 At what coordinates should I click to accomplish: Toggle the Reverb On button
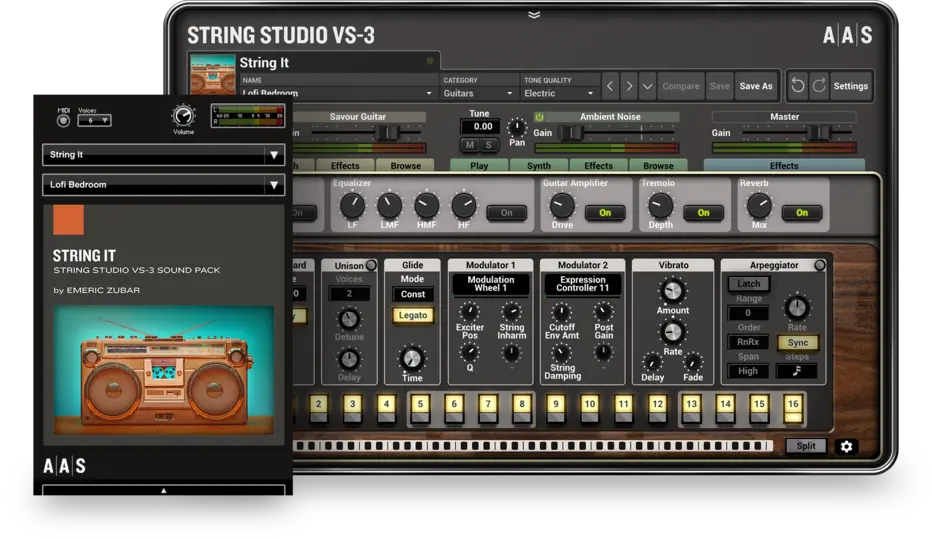[802, 213]
